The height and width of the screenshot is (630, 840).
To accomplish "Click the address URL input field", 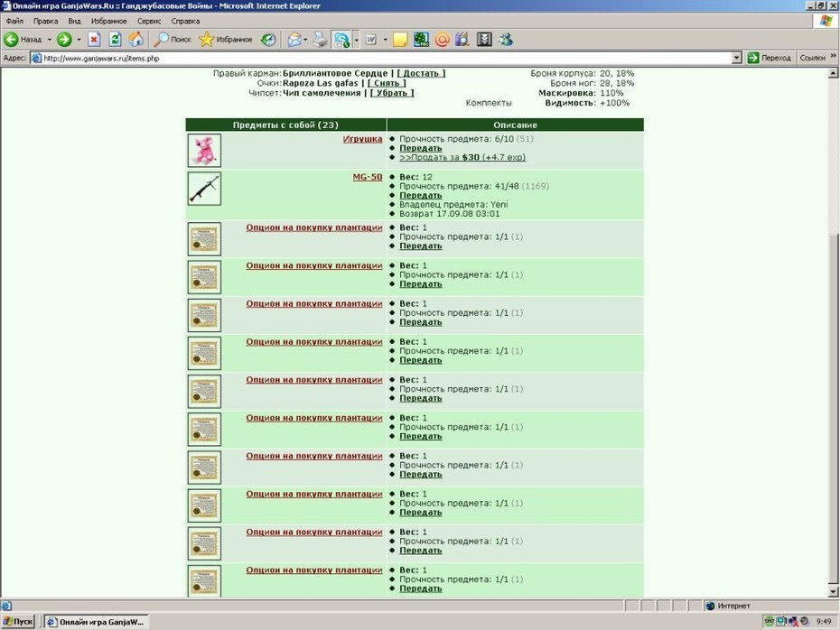I will tap(386, 59).
